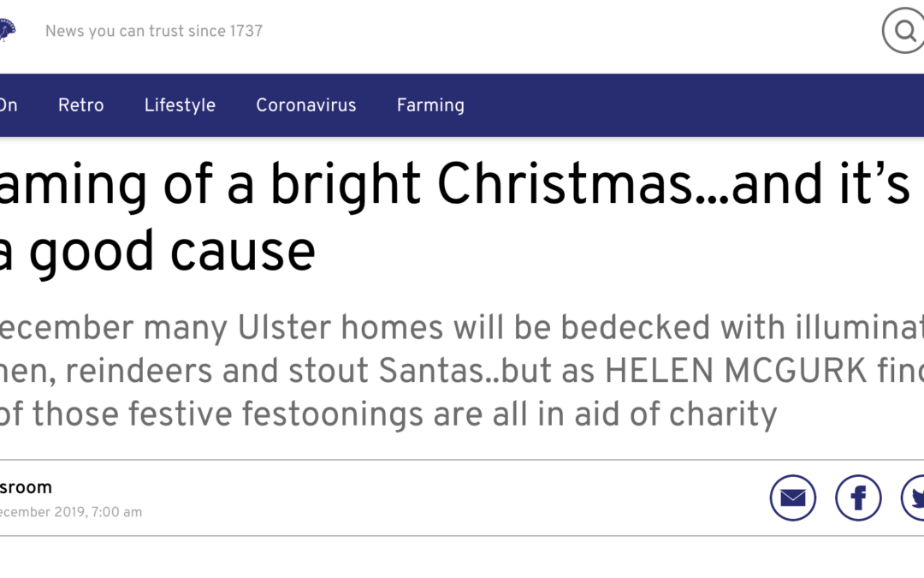Go to the Lifestyle section

(180, 105)
